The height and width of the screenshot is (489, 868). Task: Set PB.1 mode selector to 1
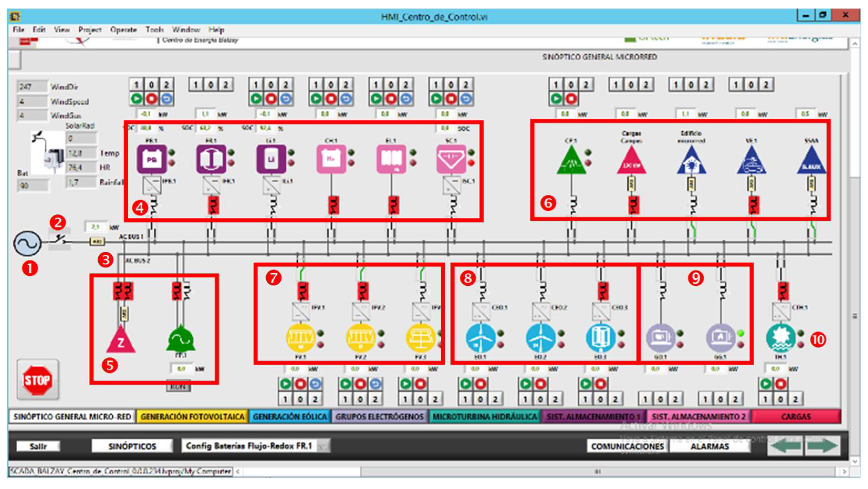[137, 84]
